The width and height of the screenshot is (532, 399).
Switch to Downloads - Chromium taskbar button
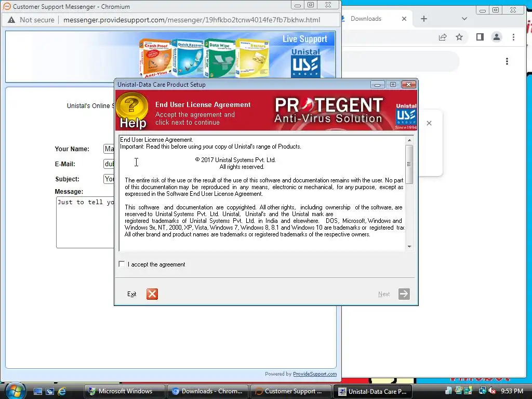[x=207, y=391]
